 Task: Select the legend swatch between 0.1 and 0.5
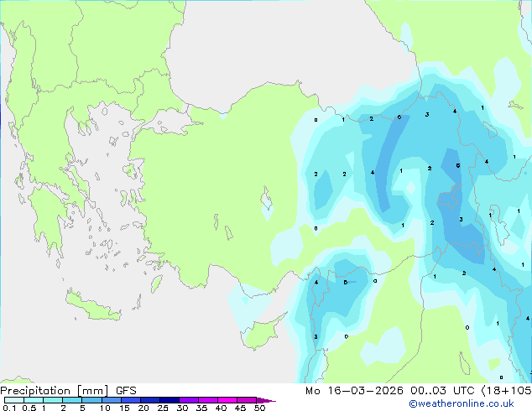tap(14, 400)
